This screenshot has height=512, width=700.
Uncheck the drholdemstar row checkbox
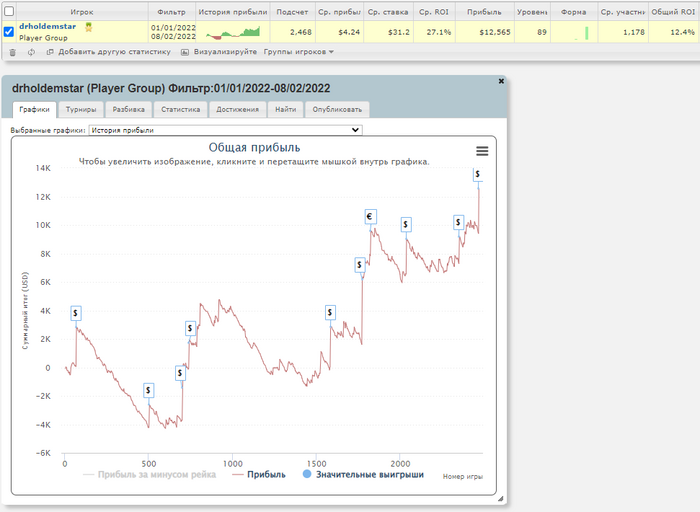[x=9, y=32]
